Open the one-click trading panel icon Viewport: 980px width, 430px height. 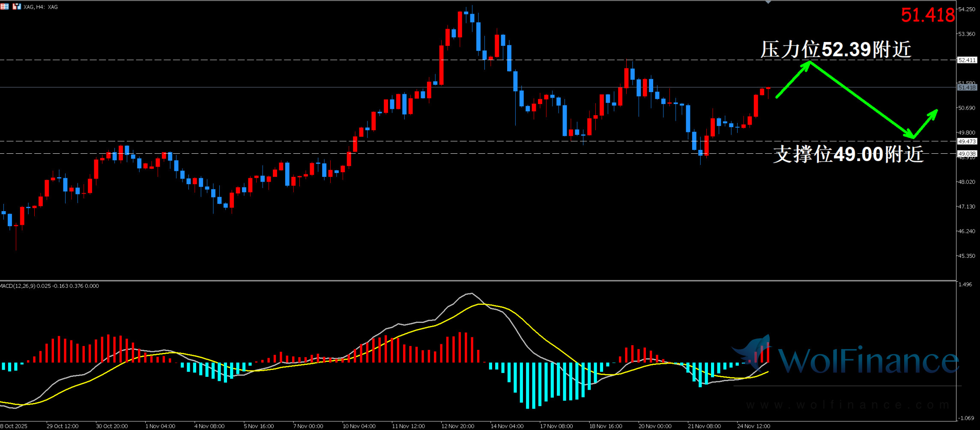point(17,6)
